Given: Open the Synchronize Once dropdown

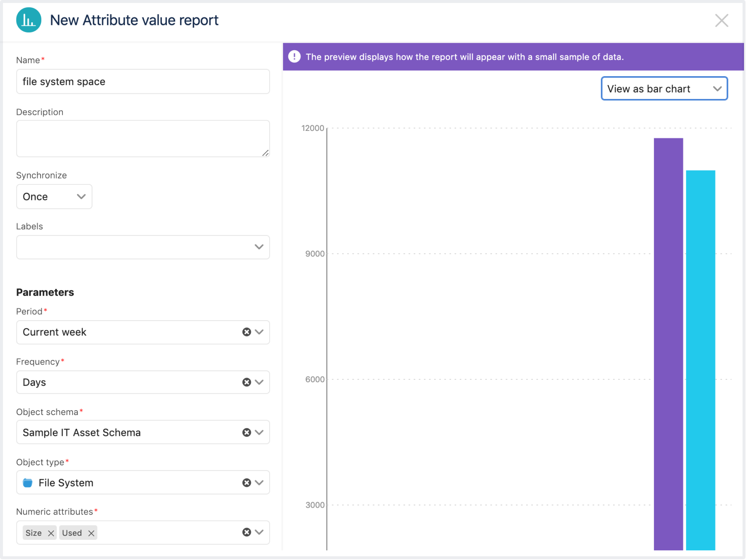Looking at the screenshot, I should point(54,197).
